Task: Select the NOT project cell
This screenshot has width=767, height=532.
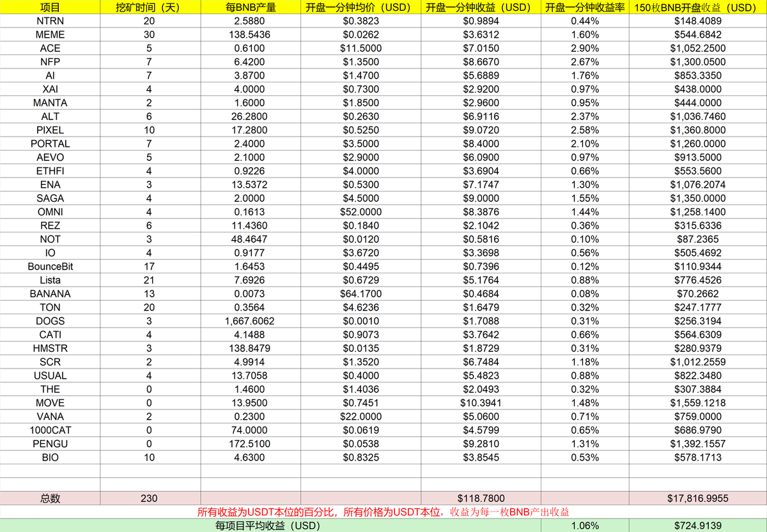Action: 50,239
